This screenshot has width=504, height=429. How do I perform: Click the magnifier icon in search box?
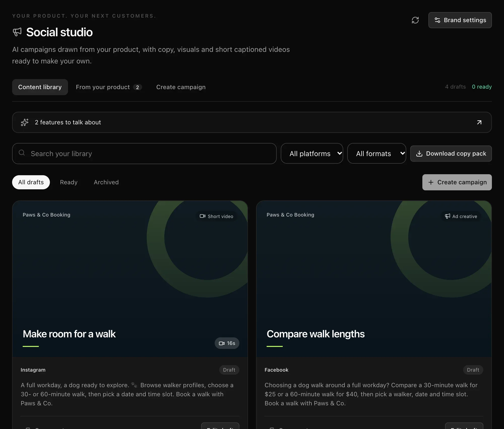click(x=22, y=153)
